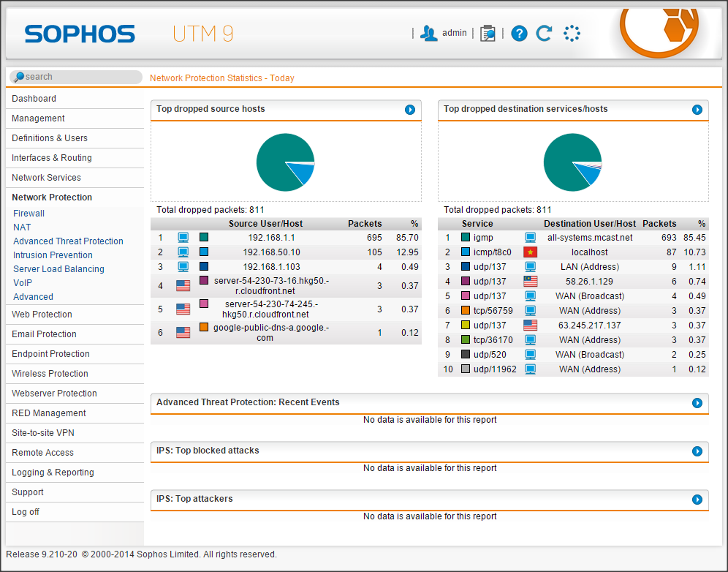The image size is (728, 572).
Task: Click the help question mark icon
Action: [519, 33]
